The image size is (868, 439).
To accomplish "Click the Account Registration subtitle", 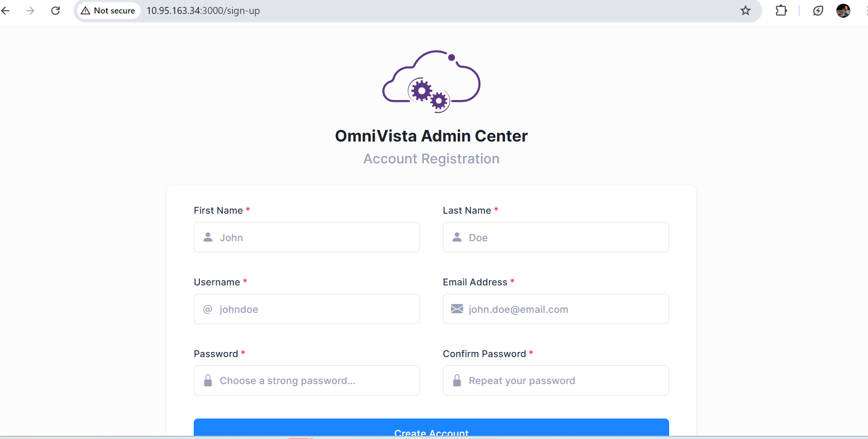I will 431,159.
